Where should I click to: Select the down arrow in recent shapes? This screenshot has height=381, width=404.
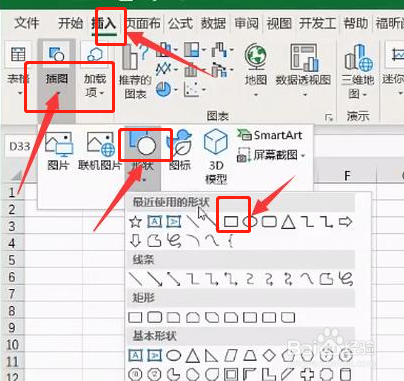click(135, 240)
